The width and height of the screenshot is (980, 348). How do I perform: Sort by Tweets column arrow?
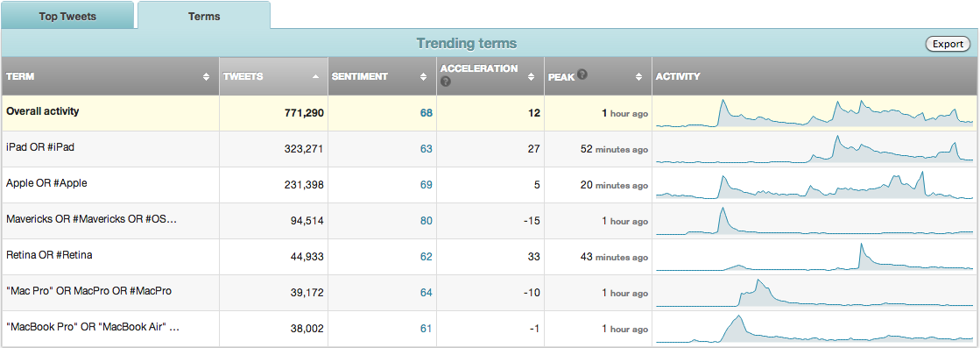point(315,76)
